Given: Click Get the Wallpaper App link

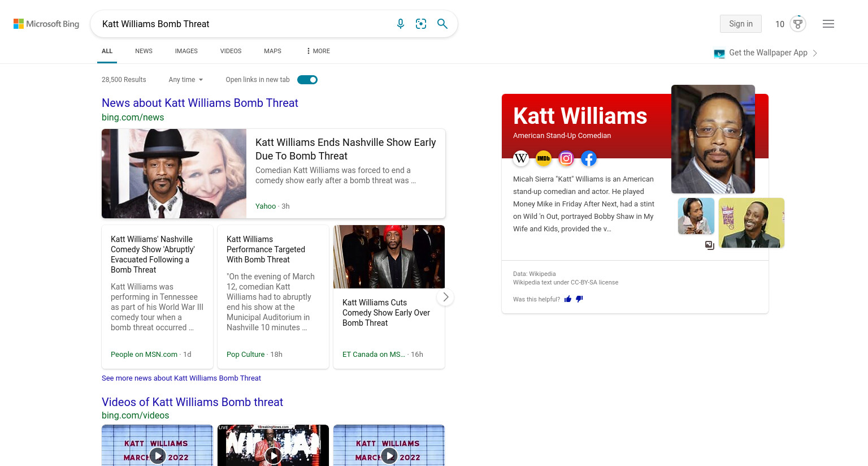Looking at the screenshot, I should click(768, 53).
